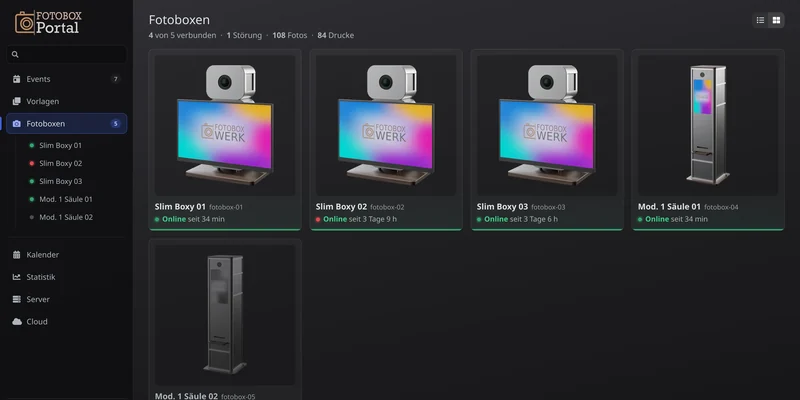Click the Statistik chart icon
800x400 pixels.
tap(17, 277)
